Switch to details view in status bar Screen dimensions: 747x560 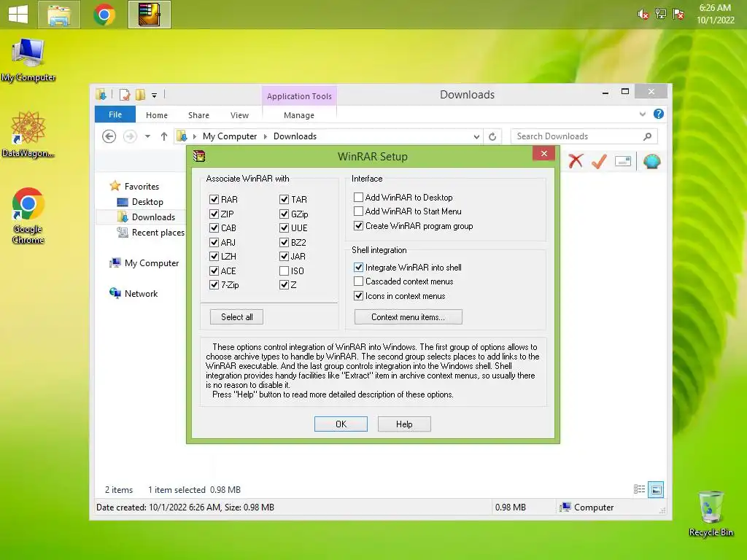pyautogui.click(x=639, y=489)
